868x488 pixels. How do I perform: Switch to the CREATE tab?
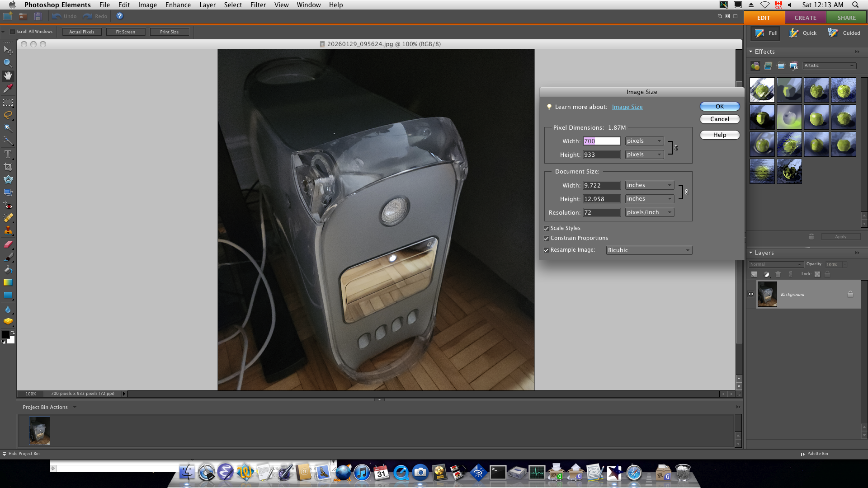[805, 18]
